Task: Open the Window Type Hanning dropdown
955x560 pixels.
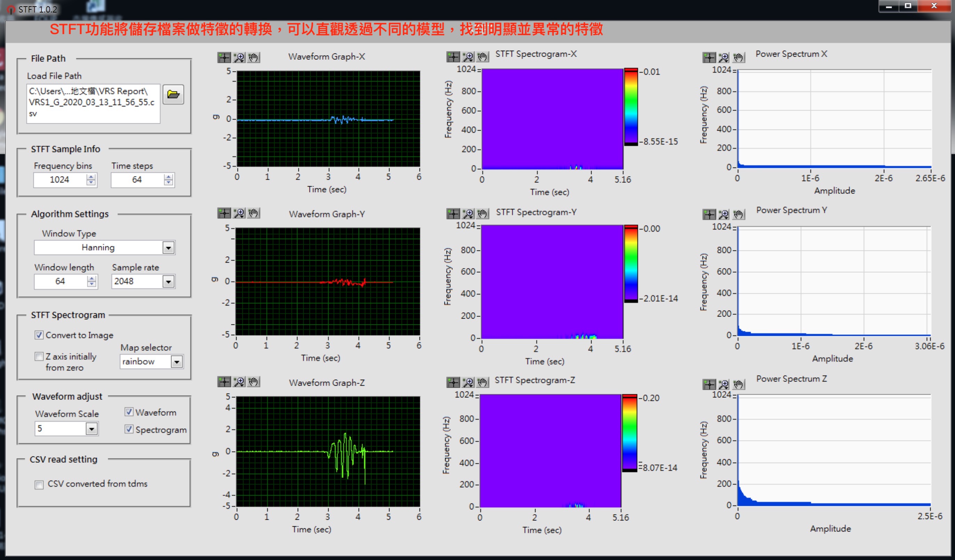Action: click(x=168, y=248)
